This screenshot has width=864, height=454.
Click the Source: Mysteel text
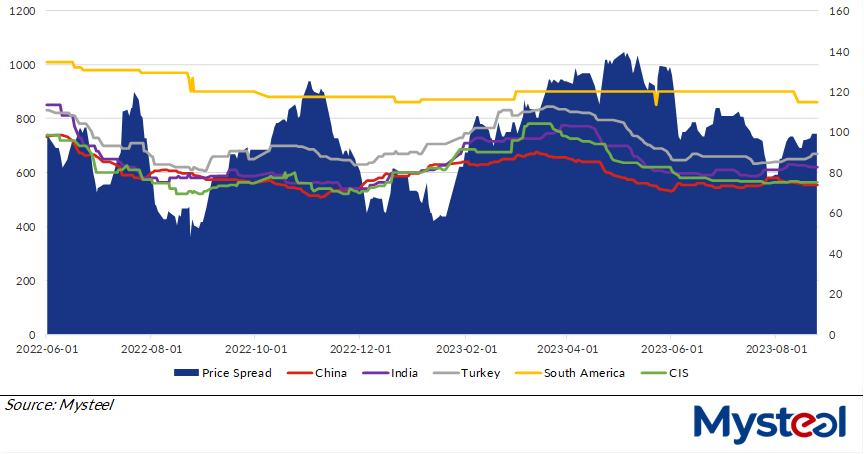[60, 405]
